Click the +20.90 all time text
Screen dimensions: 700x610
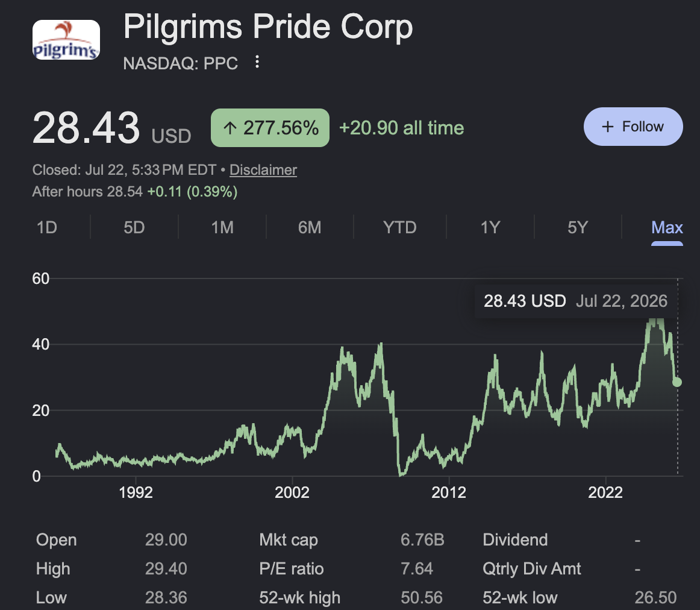[x=401, y=128]
